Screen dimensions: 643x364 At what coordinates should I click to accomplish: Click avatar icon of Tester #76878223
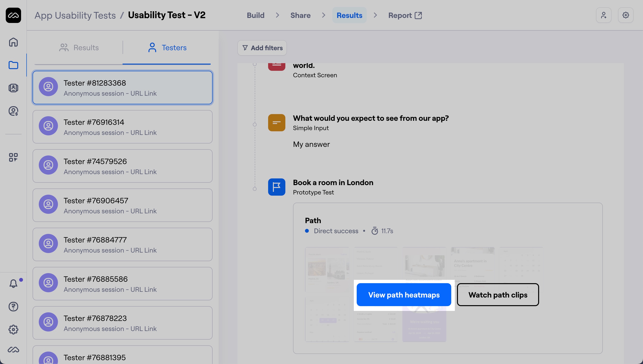coord(48,322)
